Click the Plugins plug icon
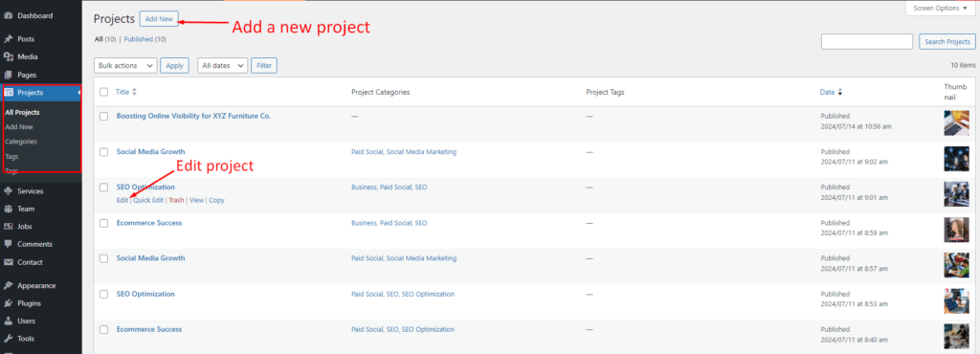The width and height of the screenshot is (980, 354). tap(8, 303)
